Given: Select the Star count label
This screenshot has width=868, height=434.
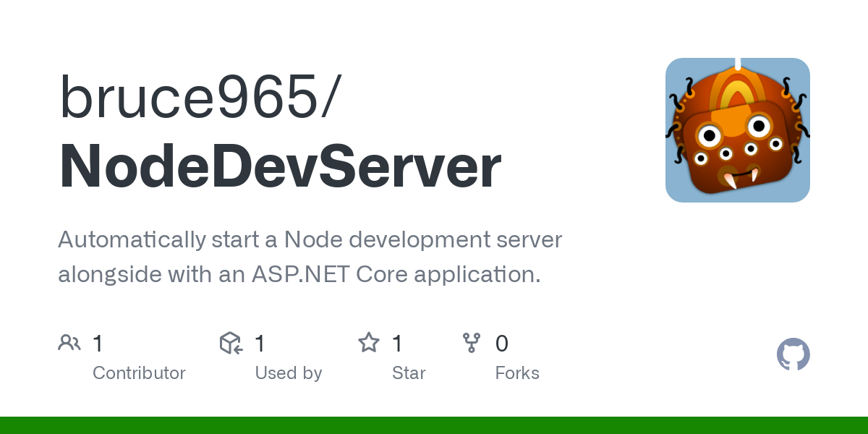Looking at the screenshot, I should [x=409, y=373].
